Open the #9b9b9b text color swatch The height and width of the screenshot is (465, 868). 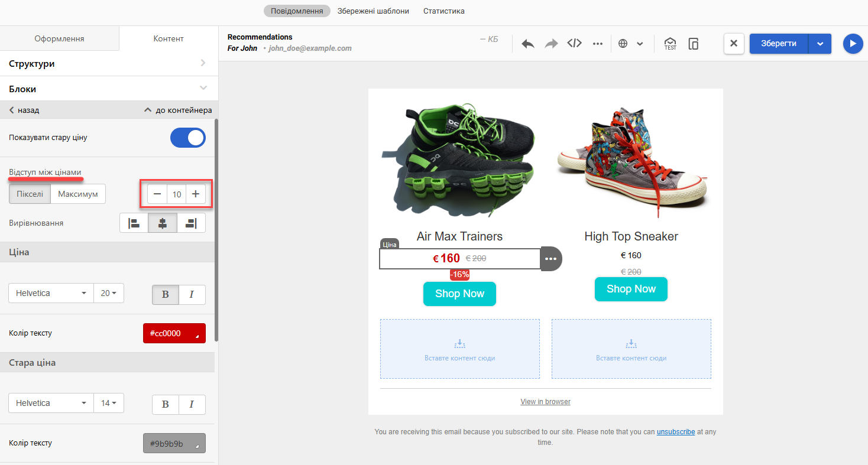coord(174,443)
